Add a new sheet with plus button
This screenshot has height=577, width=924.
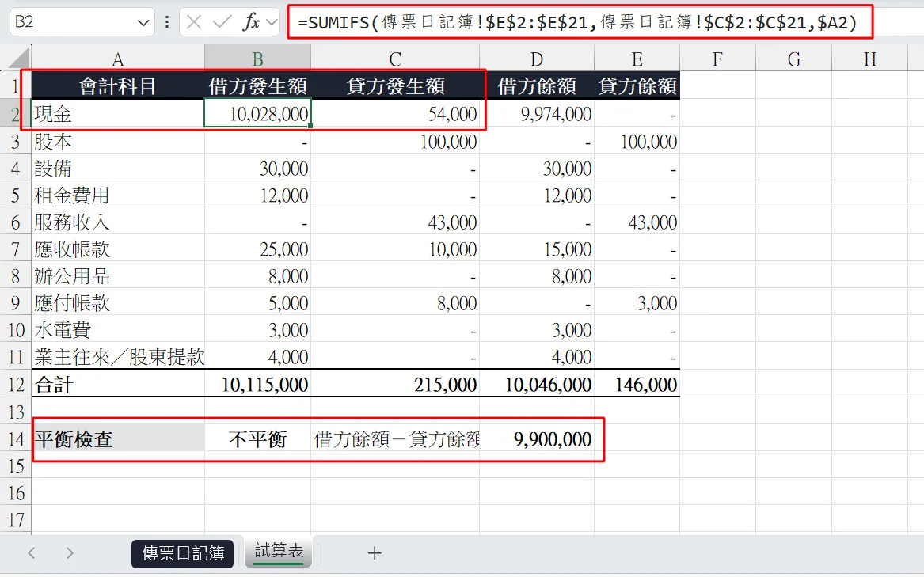pyautogui.click(x=375, y=552)
